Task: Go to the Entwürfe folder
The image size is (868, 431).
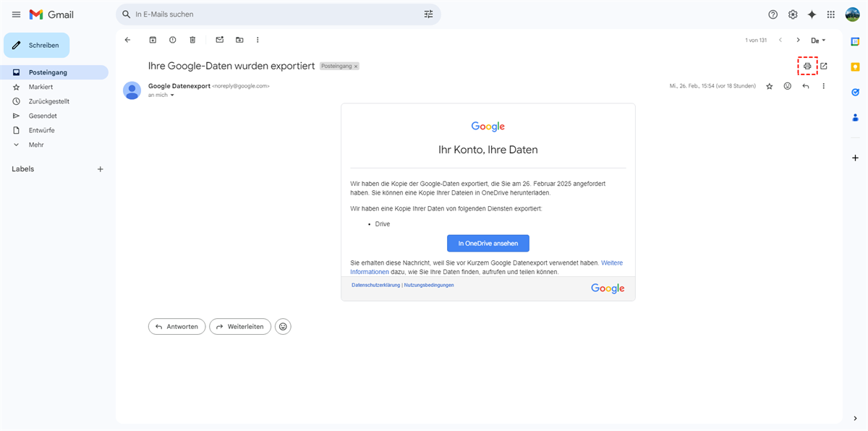Action: pos(41,130)
